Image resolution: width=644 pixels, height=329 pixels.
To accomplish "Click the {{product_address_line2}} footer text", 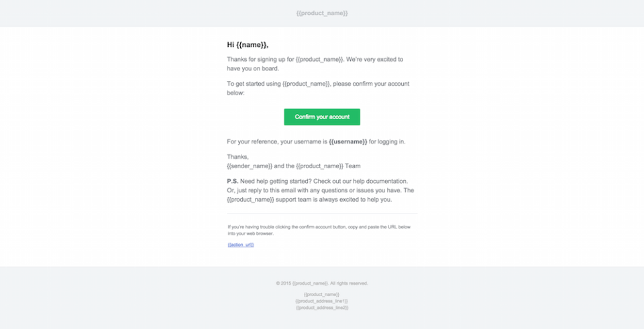I will [x=322, y=308].
